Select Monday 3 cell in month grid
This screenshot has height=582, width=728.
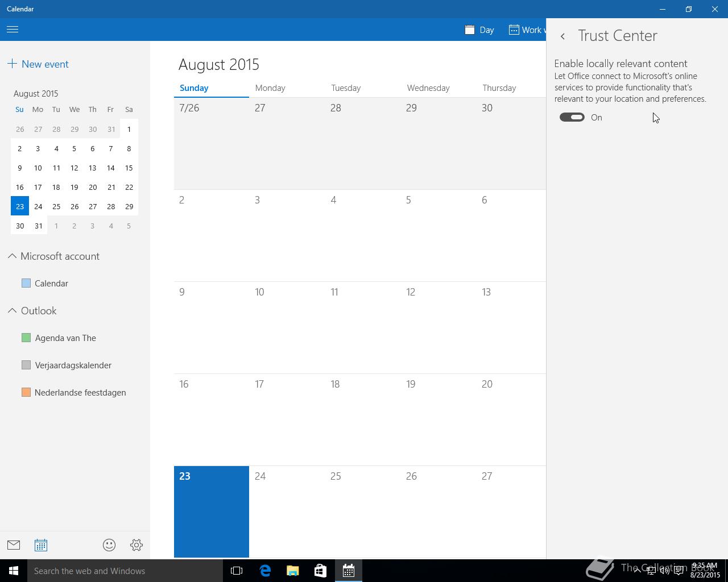tap(287, 235)
